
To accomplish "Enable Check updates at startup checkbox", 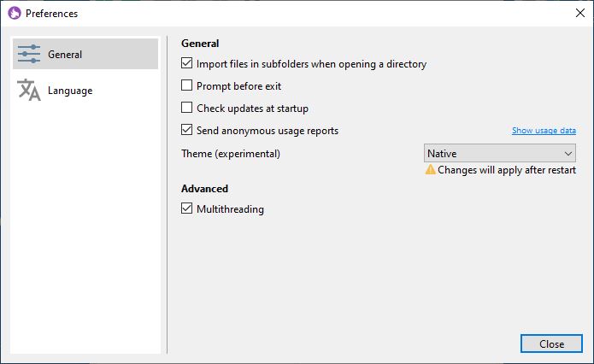I will coord(187,108).
